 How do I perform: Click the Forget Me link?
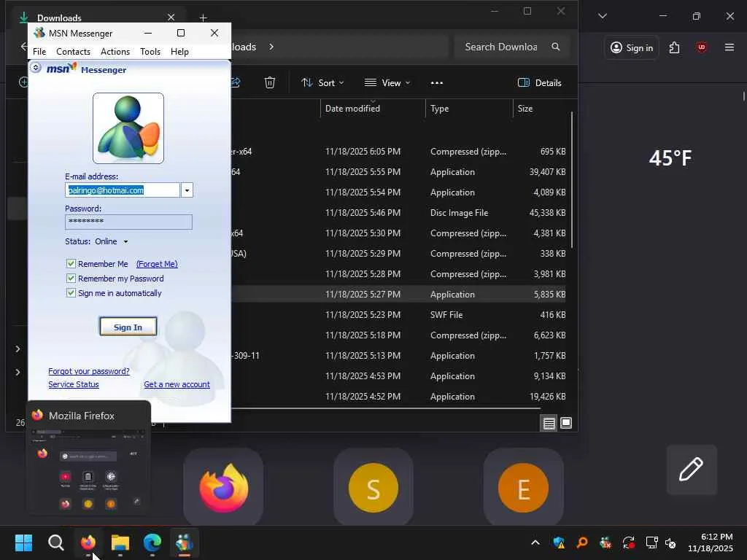click(x=157, y=264)
